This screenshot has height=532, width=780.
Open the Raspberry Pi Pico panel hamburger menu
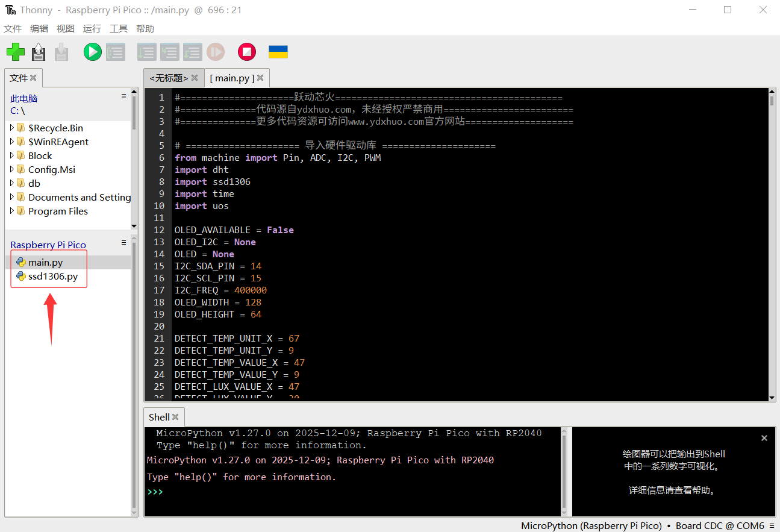click(123, 243)
